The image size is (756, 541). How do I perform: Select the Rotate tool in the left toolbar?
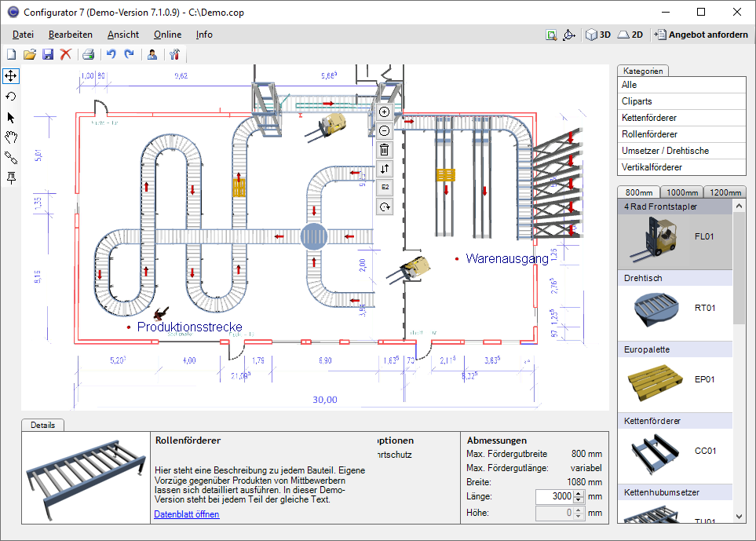[x=11, y=97]
